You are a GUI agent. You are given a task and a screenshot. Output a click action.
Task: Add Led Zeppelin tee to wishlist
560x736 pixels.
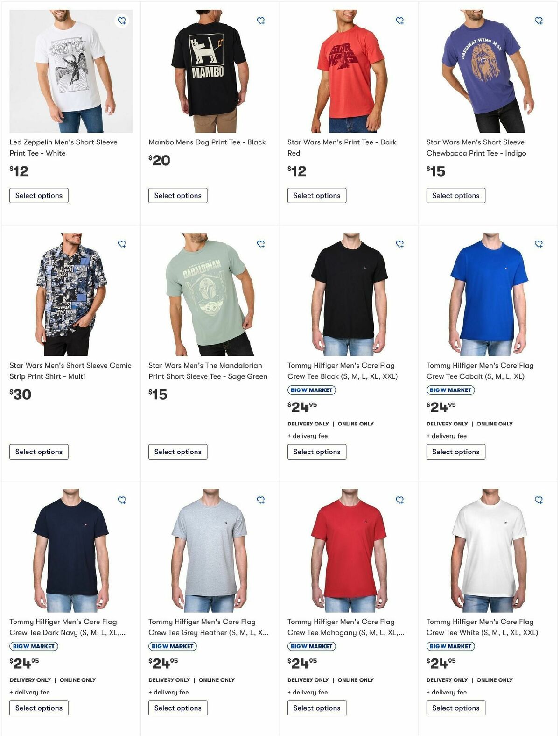pyautogui.click(x=122, y=21)
